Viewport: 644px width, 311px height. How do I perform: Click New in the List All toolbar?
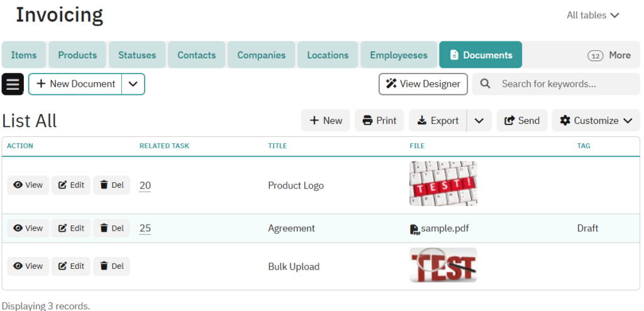pos(325,121)
